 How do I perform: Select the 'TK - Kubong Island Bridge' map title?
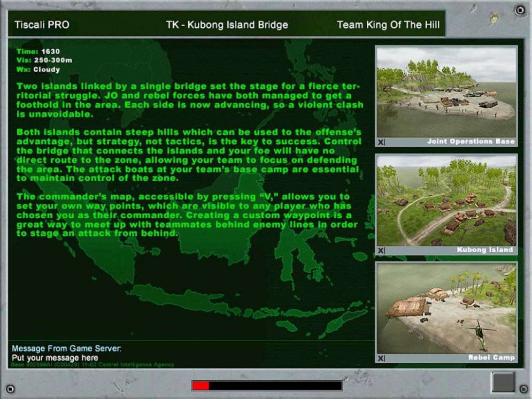227,25
